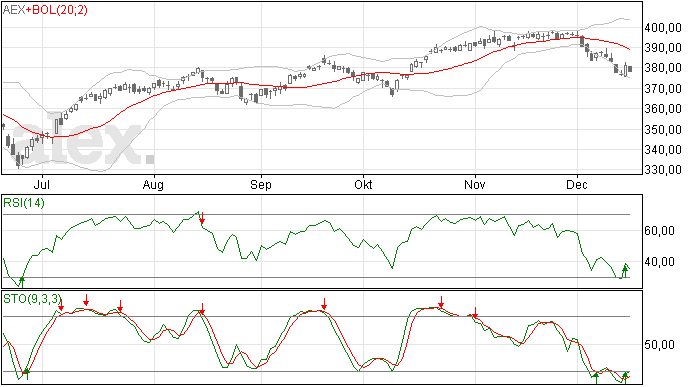Click the red stochastic sell arrow in late September
The height and width of the screenshot is (387, 690).
(324, 304)
